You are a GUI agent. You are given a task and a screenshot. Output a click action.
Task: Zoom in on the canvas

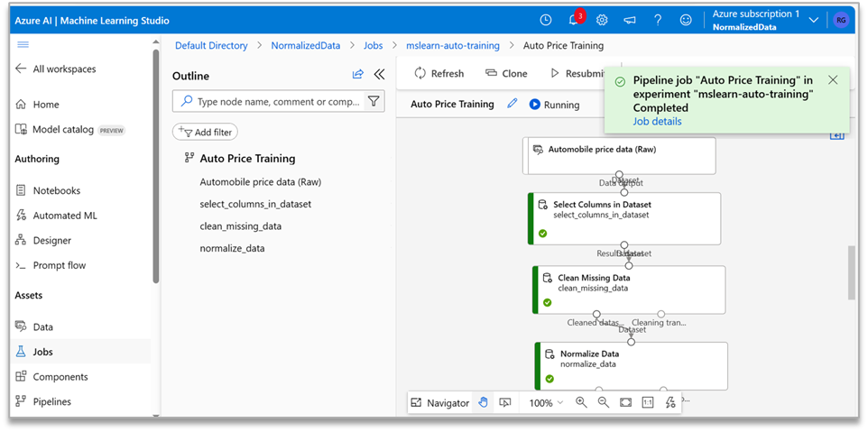coord(581,402)
